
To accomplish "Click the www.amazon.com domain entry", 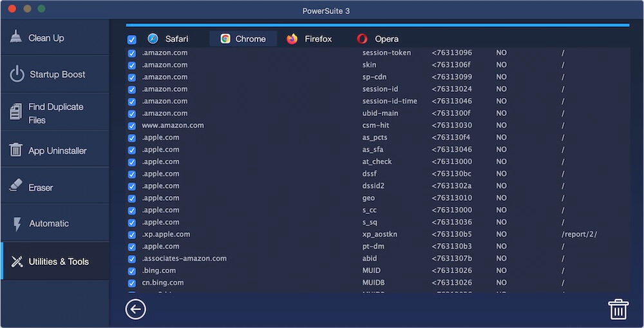I will click(x=173, y=125).
